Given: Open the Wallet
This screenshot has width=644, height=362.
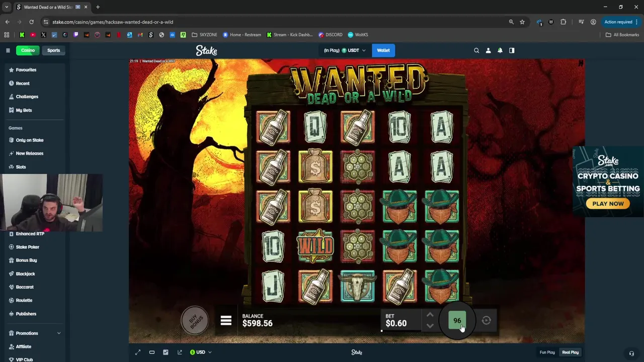Looking at the screenshot, I should pyautogui.click(x=383, y=50).
